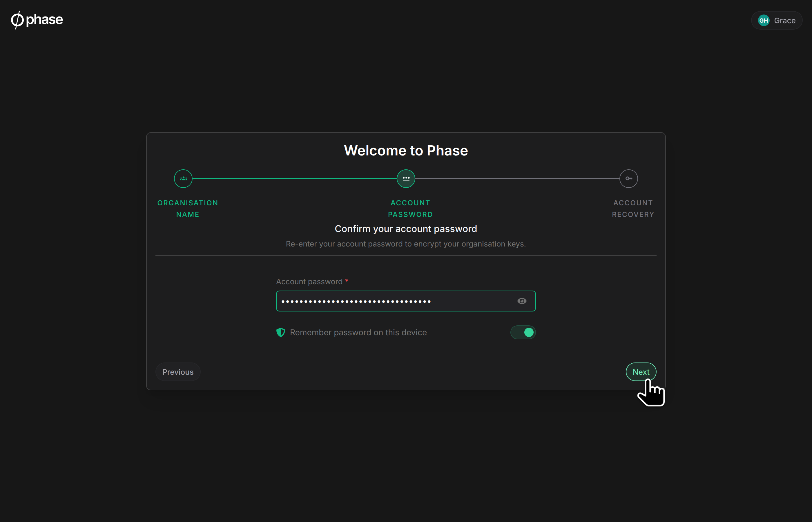812x522 pixels.
Task: Click the GH avatar circle
Action: point(764,20)
